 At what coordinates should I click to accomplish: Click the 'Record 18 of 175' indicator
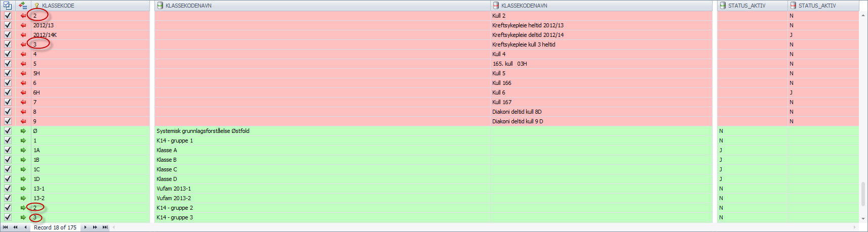click(55, 227)
